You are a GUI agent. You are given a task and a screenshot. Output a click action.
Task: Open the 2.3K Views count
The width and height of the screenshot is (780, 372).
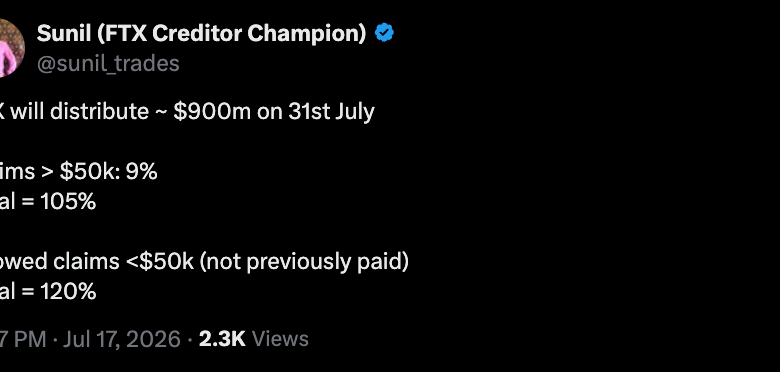pos(254,339)
